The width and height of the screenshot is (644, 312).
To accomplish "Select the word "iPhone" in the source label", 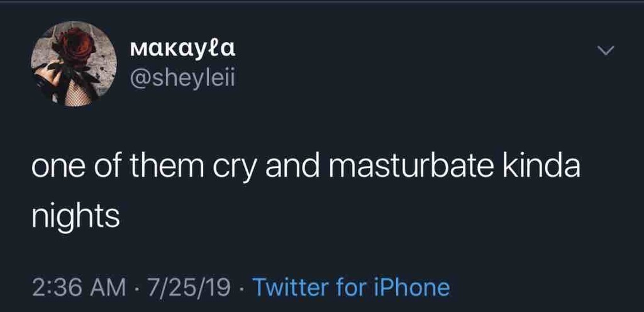I will tap(418, 287).
